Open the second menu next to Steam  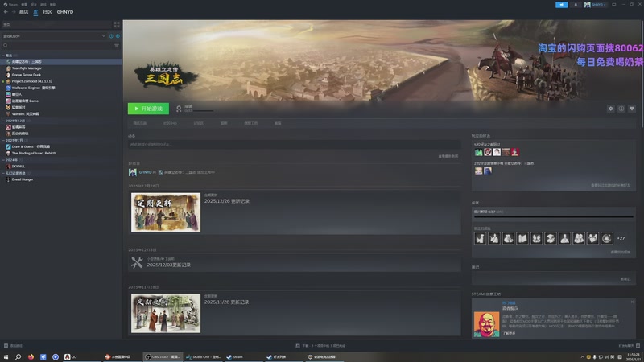tap(24, 5)
